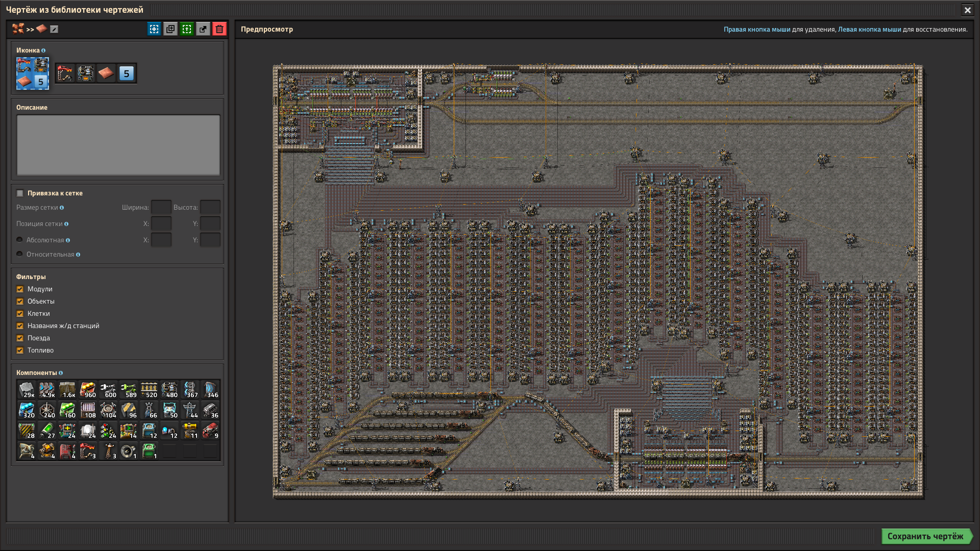The image size is (980, 551).
Task: Click the component showing 1.6k
Action: tap(67, 390)
